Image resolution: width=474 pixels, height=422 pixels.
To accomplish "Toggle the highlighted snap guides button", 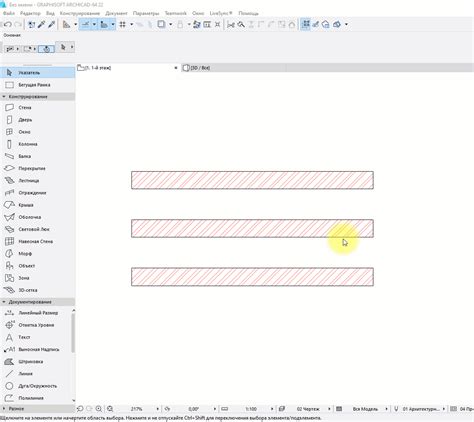I will pyautogui.click(x=86, y=24).
